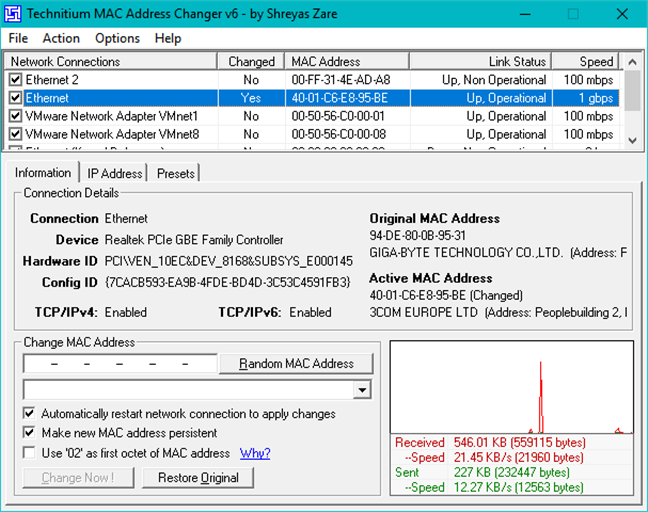648x512 pixels.
Task: Toggle the highlighted Ethernet connection checkbox
Action: click(x=15, y=98)
